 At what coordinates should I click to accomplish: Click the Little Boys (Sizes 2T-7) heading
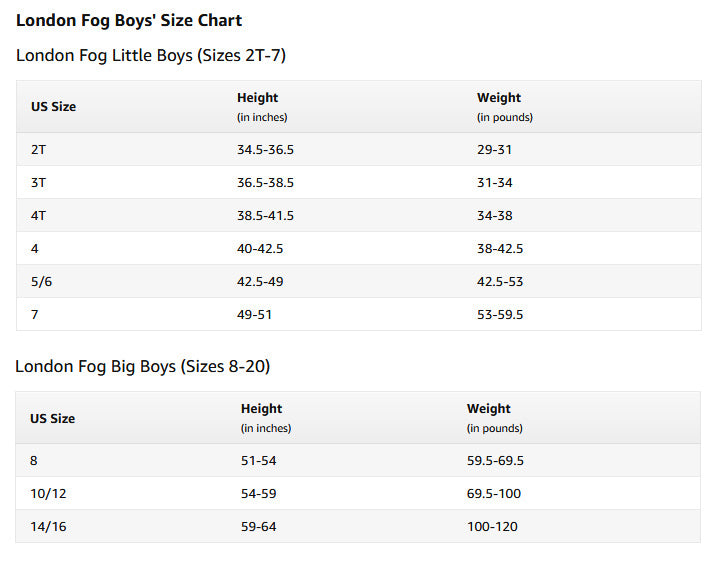click(x=151, y=55)
